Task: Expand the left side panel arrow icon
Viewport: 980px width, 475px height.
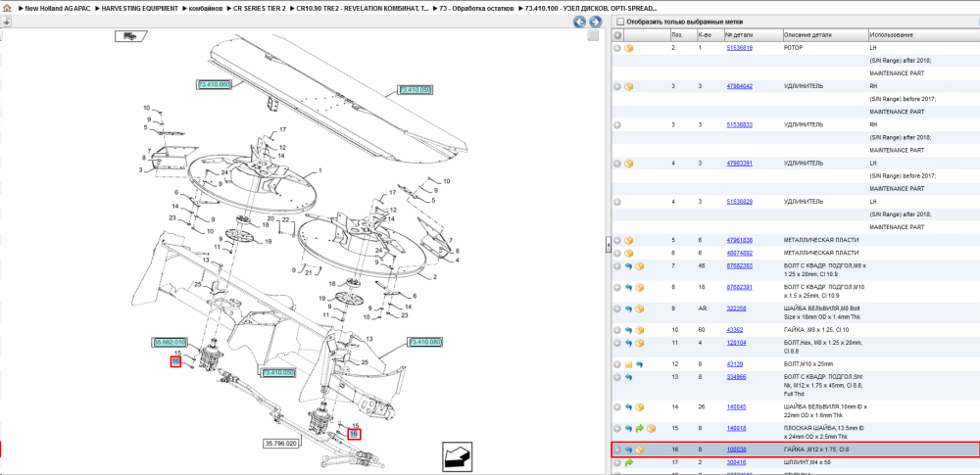Action: pyautogui.click(x=5, y=22)
